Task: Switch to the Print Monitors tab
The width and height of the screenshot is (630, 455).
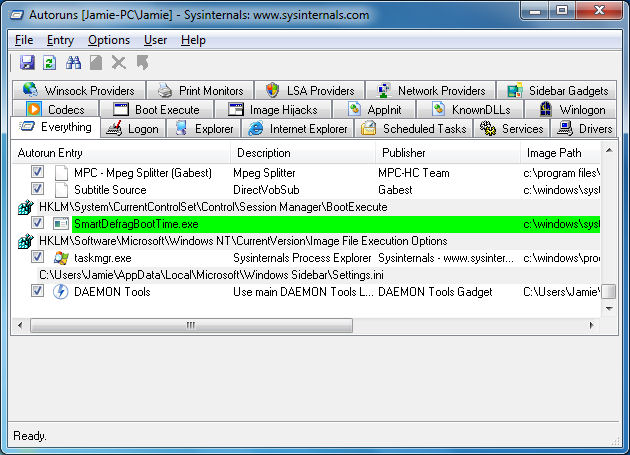Action: 200,90
